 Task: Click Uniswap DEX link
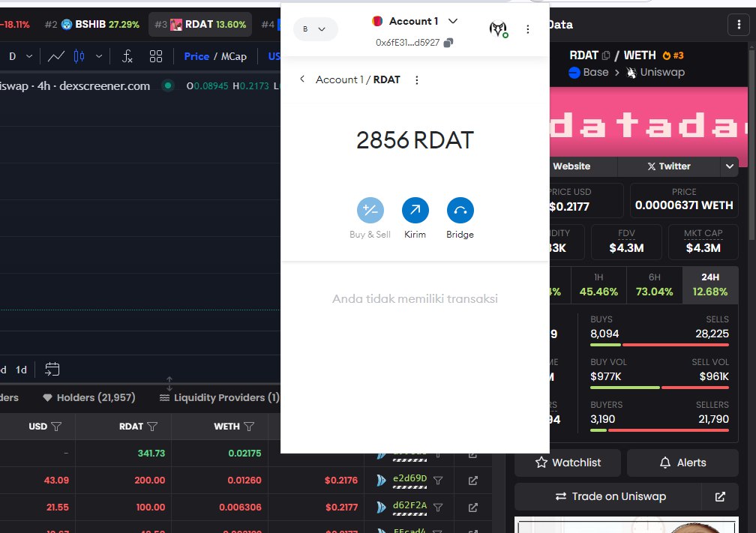point(655,72)
